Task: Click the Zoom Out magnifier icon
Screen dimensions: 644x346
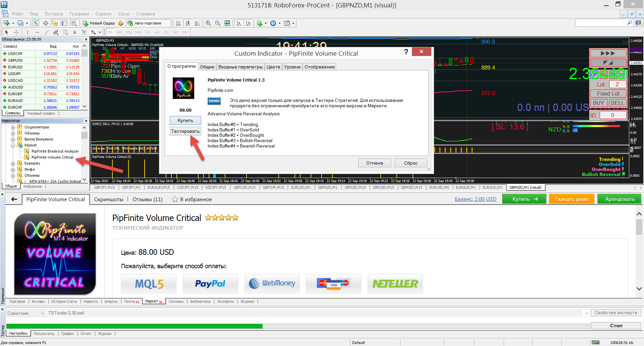Action: click(x=218, y=23)
